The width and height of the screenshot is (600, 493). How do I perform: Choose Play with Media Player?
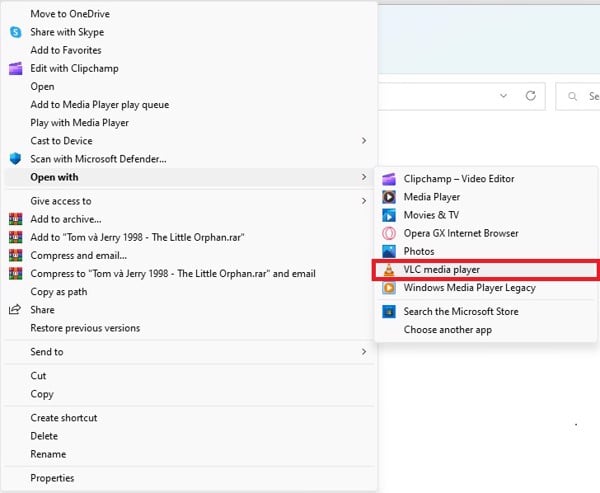click(x=80, y=123)
